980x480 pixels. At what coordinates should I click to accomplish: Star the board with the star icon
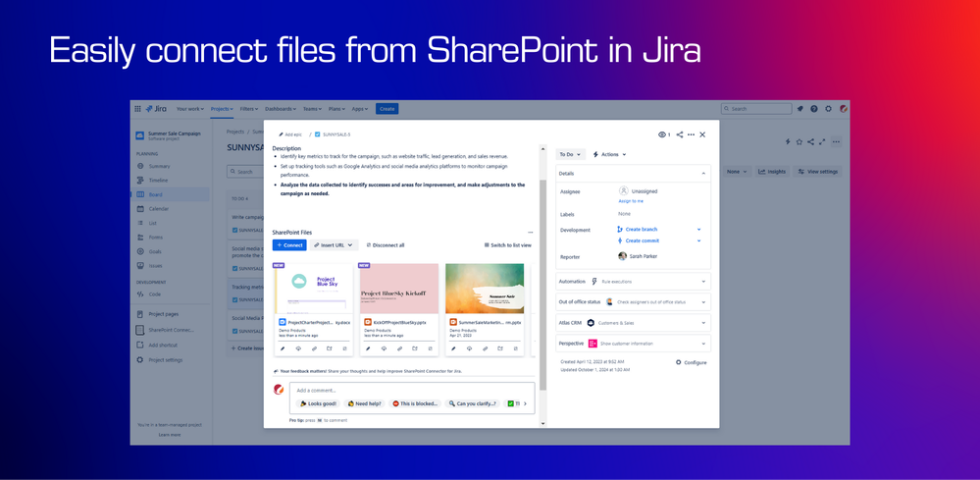click(799, 142)
